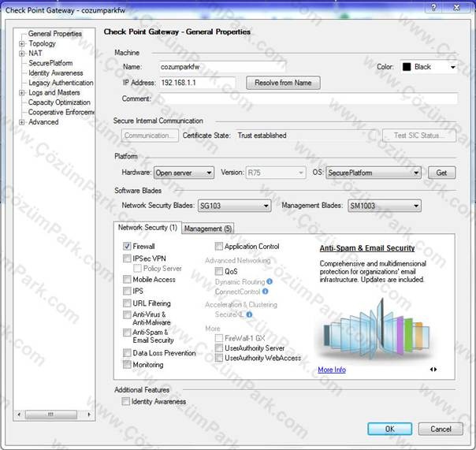
Task: Click the black color swatch
Action: point(407,67)
